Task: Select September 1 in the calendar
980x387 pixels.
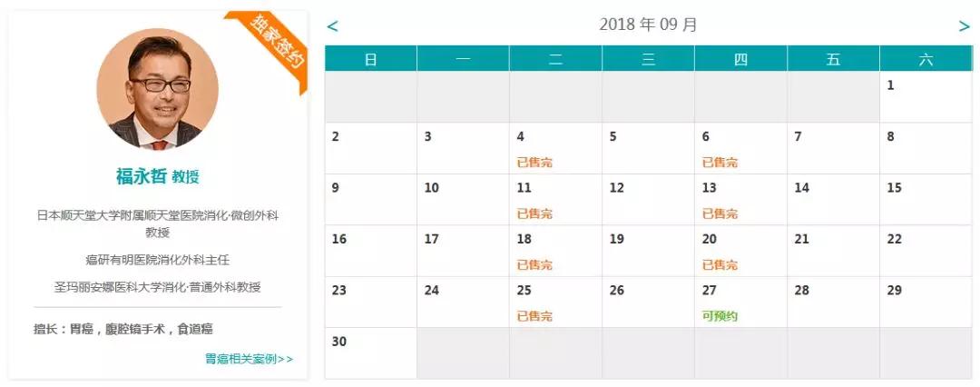Action: click(x=926, y=97)
